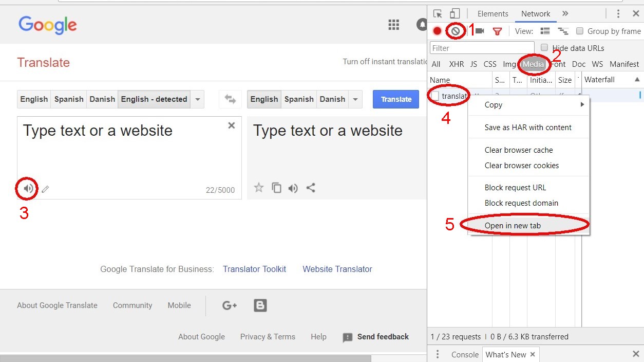The image size is (644, 362).
Task: Expand the source language dropdown arrow
Action: pos(198,99)
